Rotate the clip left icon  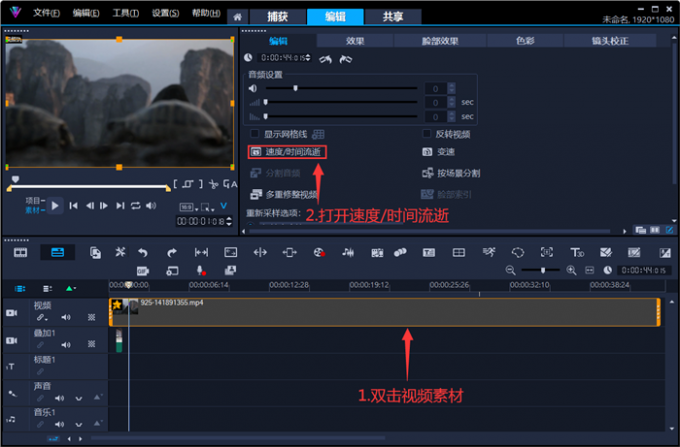(326, 59)
